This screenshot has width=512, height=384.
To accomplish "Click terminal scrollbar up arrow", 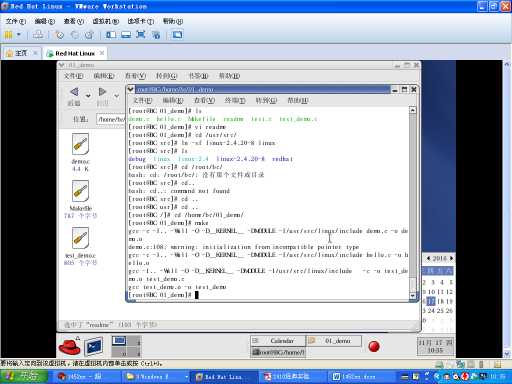I will [413, 110].
